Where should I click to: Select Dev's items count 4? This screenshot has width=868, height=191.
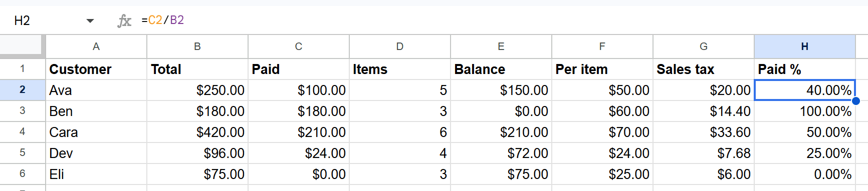[400, 153]
